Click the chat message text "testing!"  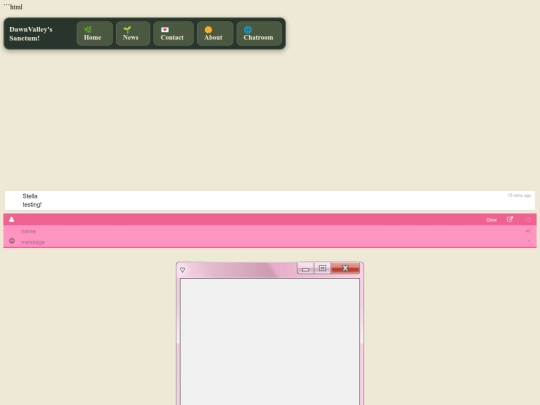[32, 205]
